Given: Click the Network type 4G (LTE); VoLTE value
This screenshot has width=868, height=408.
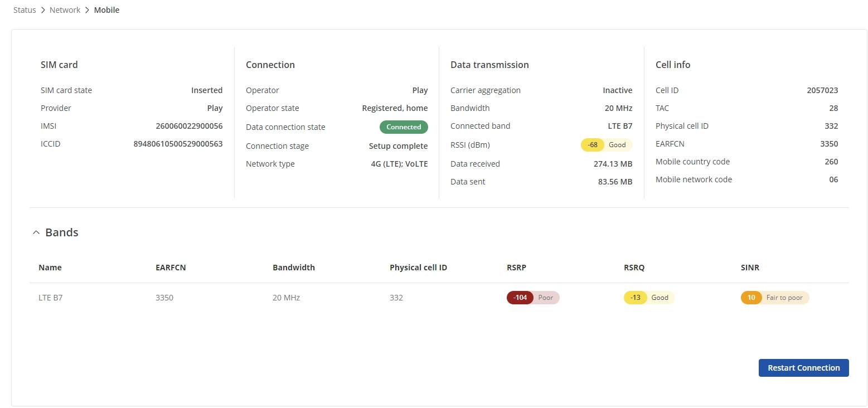Looking at the screenshot, I should [395, 164].
